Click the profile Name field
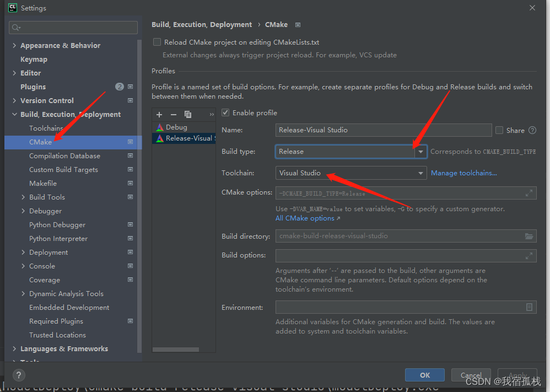Screen dimensions: 550x392 click(x=384, y=130)
